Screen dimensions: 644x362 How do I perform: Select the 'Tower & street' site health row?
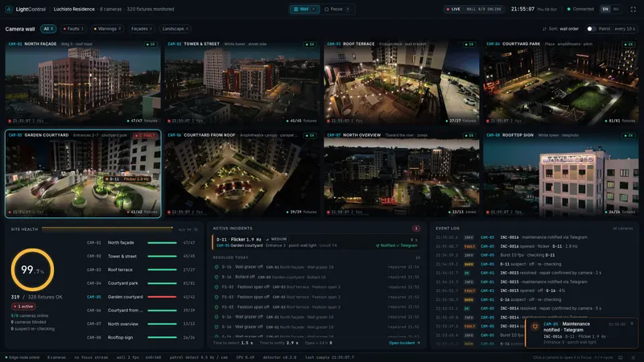pyautogui.click(x=141, y=256)
